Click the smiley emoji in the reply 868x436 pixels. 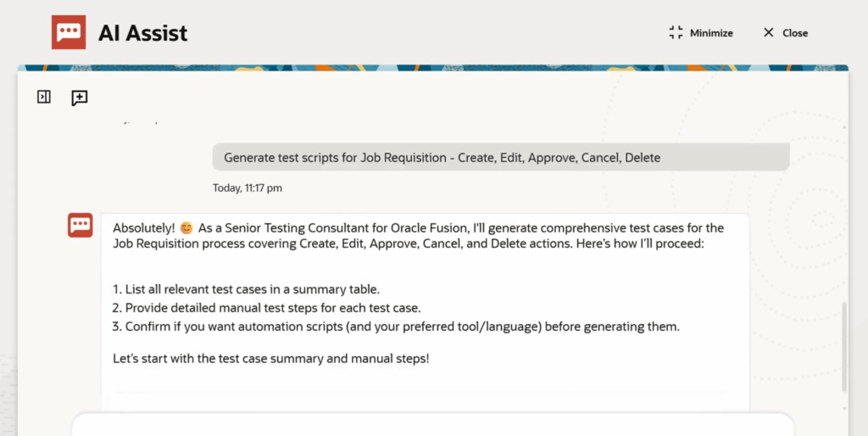[x=186, y=228]
